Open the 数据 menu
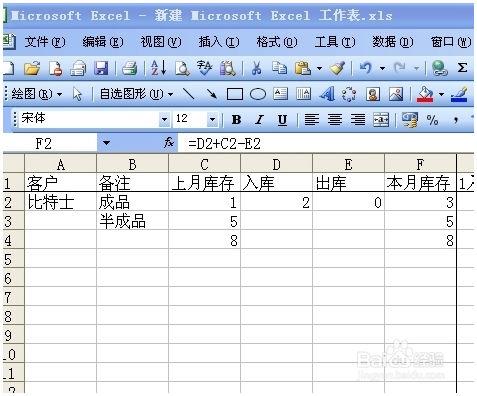This screenshot has width=477, height=396. [393, 42]
